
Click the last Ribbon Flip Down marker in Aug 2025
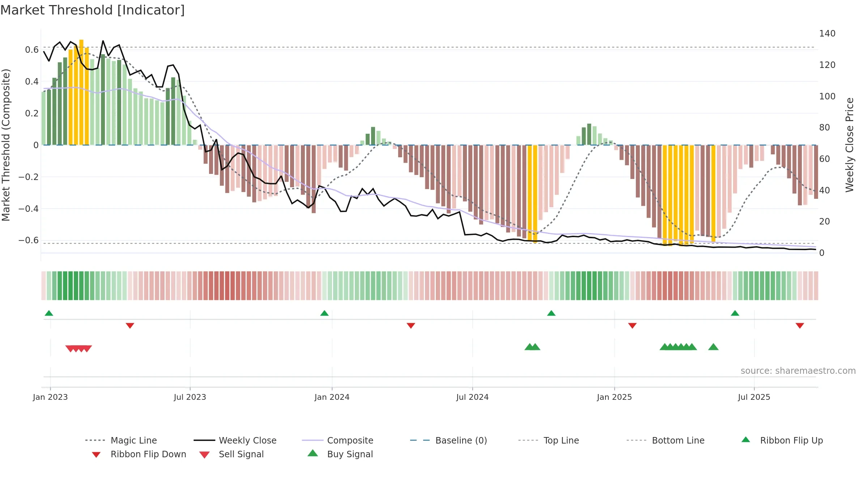[800, 326]
